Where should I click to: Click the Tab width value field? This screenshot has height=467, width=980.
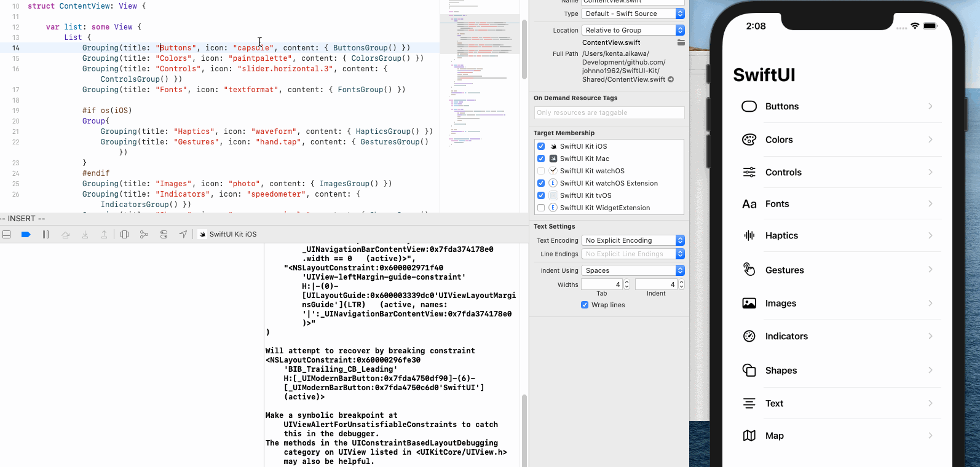coord(602,285)
